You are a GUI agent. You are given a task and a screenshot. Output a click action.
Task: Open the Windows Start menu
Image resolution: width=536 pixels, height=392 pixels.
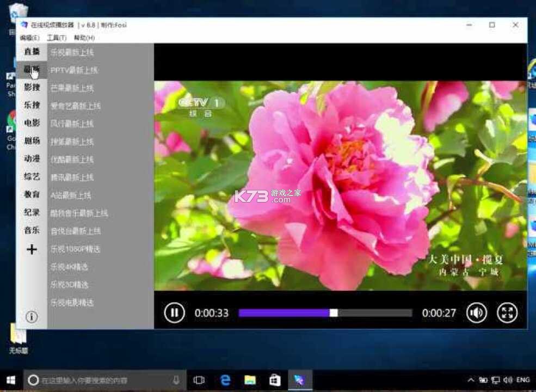click(10, 380)
